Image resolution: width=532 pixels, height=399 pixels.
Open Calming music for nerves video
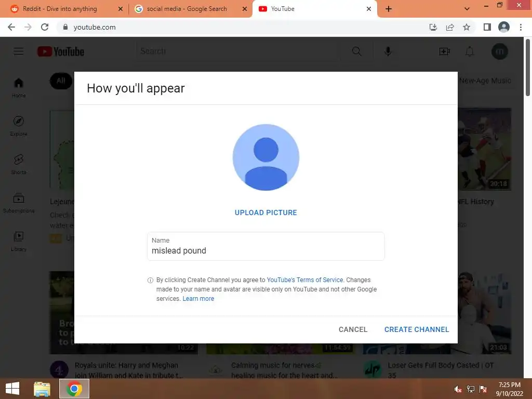284,370
